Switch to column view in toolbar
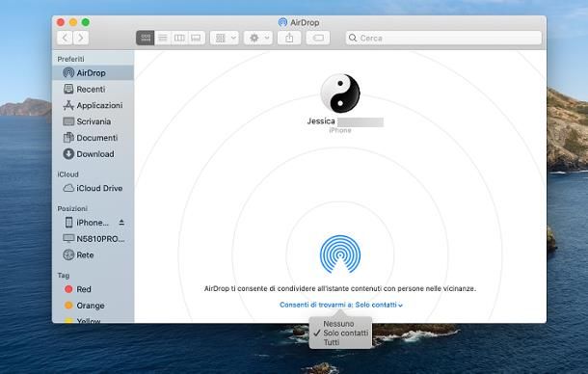The image size is (588, 374). (x=179, y=38)
